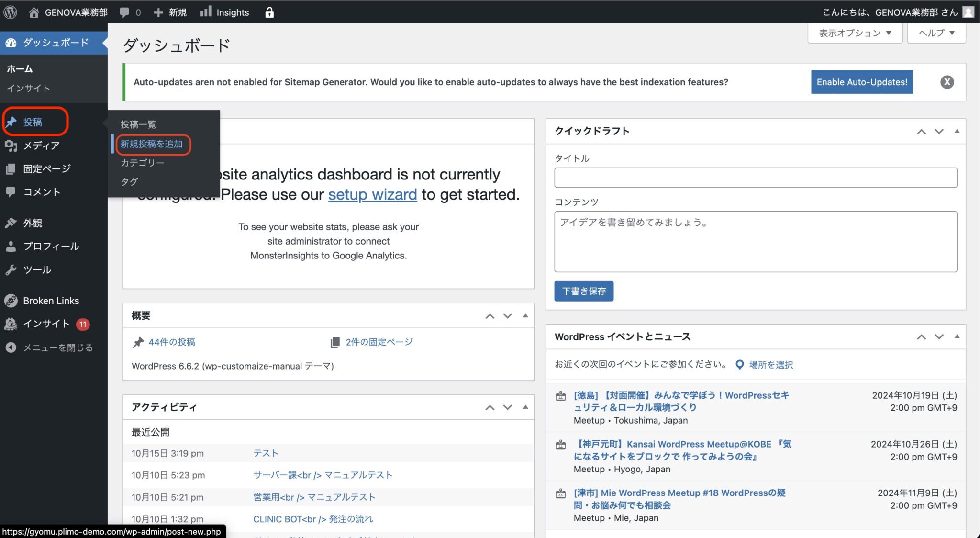Open Broken Links in sidebar
This screenshot has height=538, width=980.
click(51, 301)
